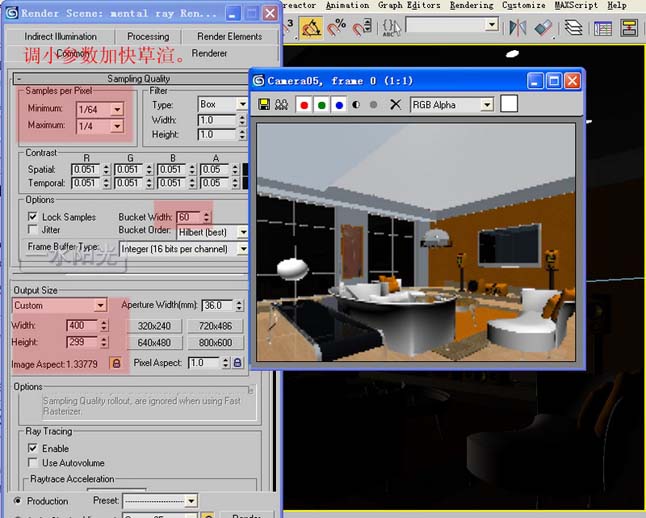Toggle the Ray Tracing Enable checkbox

[33, 448]
